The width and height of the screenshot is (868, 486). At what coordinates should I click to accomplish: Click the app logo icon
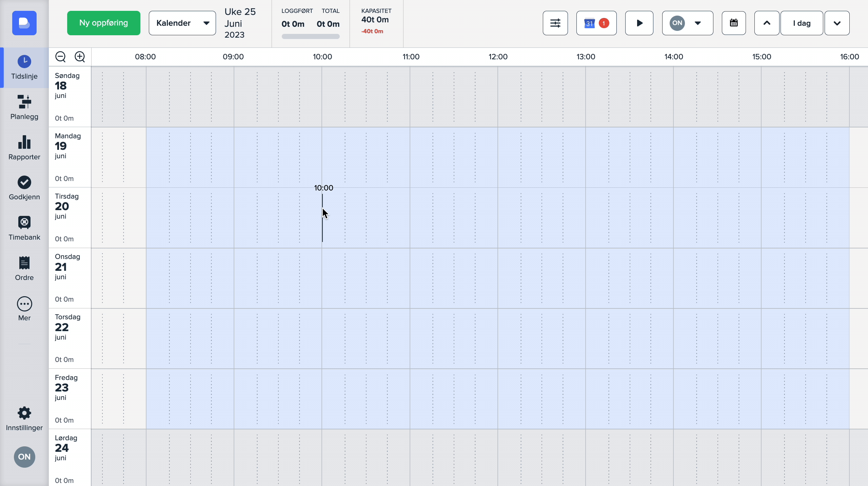(24, 23)
